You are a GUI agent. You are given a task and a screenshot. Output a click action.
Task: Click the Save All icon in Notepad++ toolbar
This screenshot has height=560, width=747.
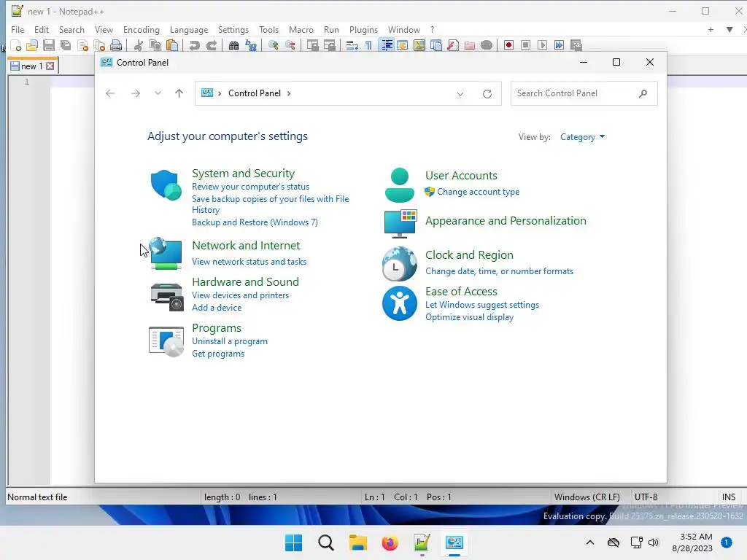coord(66,45)
